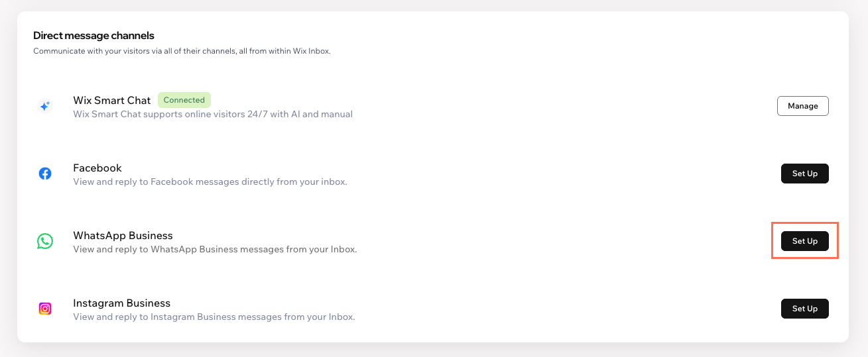Click the Instagram logo icon

click(45, 309)
